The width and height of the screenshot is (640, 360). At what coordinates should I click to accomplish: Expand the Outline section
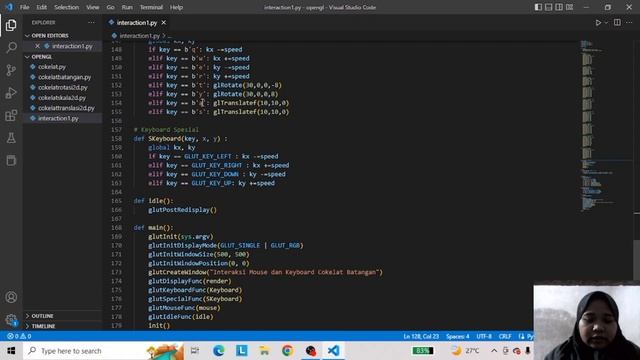tap(42, 316)
